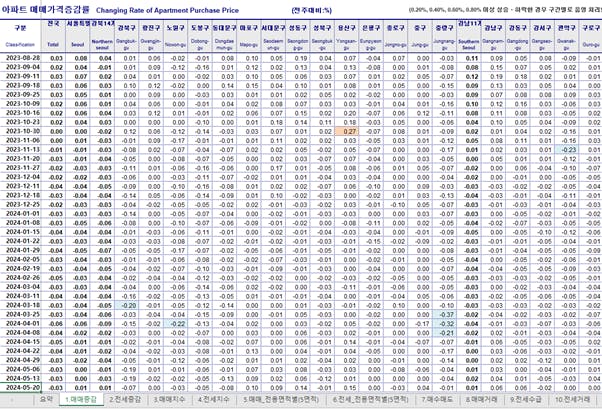This screenshot has height=409, width=602.
Task: Select the 2023-11-13 date cell
Action: [21, 149]
